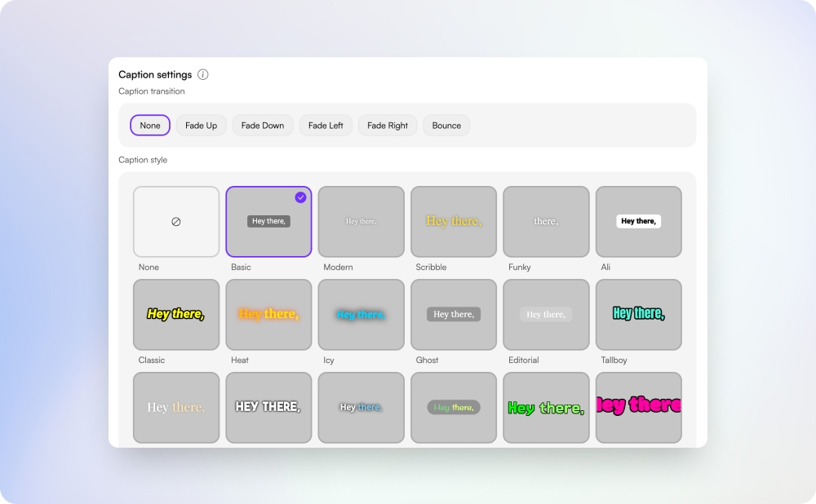This screenshot has height=504, width=816.
Task: Apply the Fade Left transition
Action: (x=325, y=125)
